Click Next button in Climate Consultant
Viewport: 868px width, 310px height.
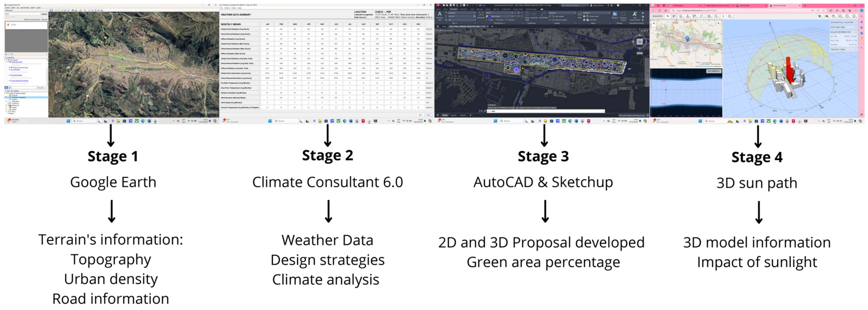pos(429,115)
